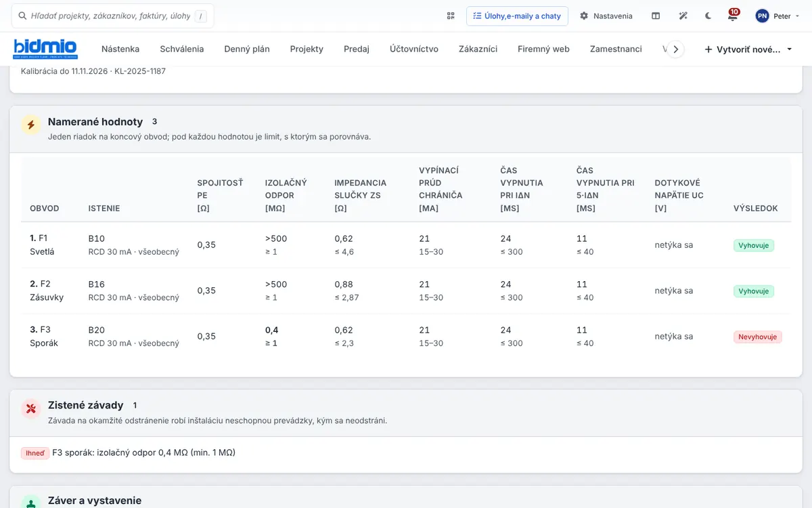The height and width of the screenshot is (508, 812).
Task: Click the Vyhovuje badge in F2 Zásuvky row
Action: tap(754, 291)
